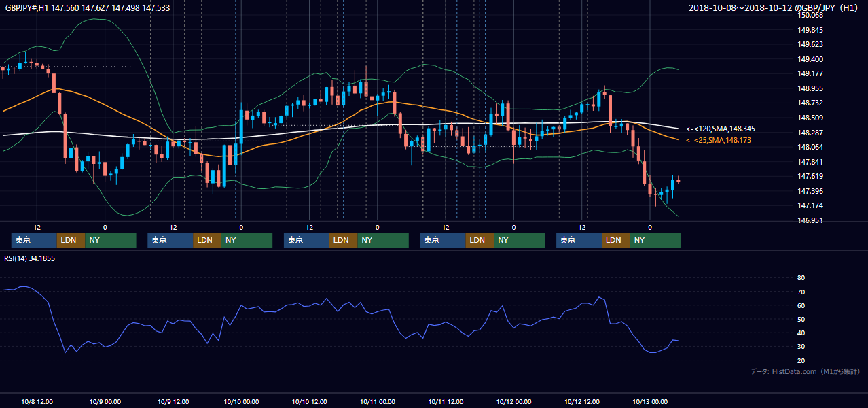Select the rightmost LDN session block
The image size is (868, 408).
pyautogui.click(x=616, y=240)
